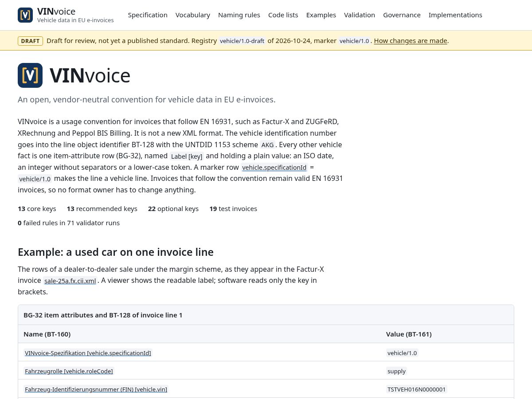Open the Implementations nav item

click(x=455, y=15)
